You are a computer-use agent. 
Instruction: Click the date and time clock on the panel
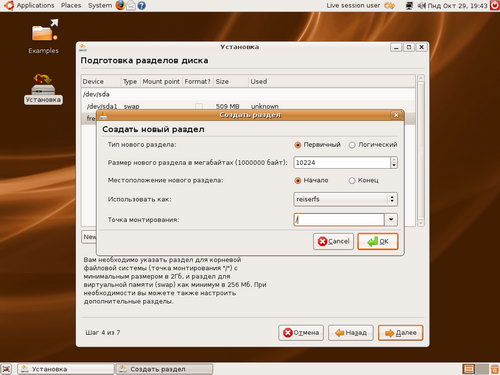coord(457,6)
